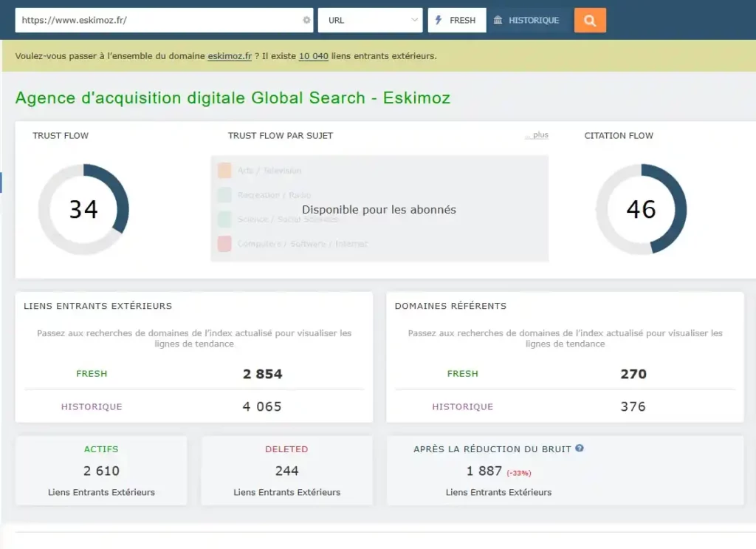Open the URL search type dropdown

click(370, 20)
